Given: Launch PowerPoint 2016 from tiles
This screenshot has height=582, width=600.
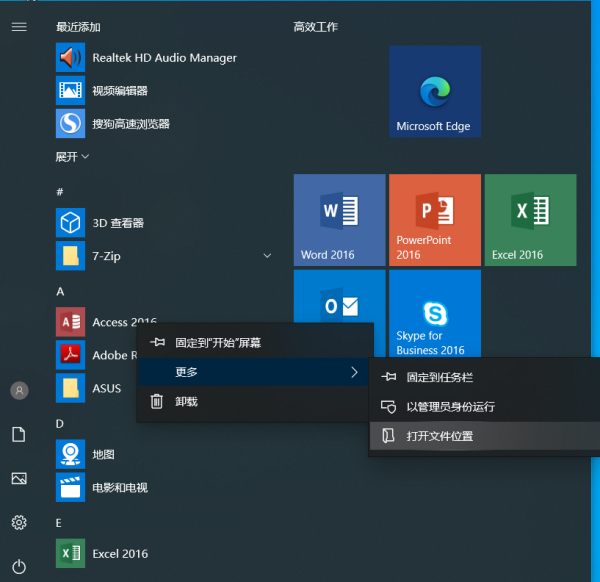Looking at the screenshot, I should coord(434,219).
